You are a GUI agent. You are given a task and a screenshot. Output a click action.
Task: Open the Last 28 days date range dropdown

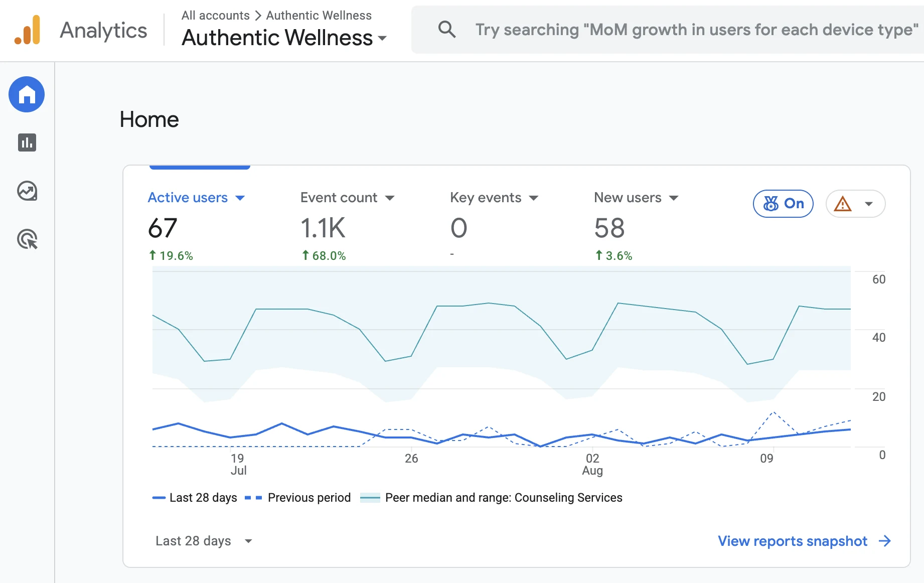click(x=204, y=541)
